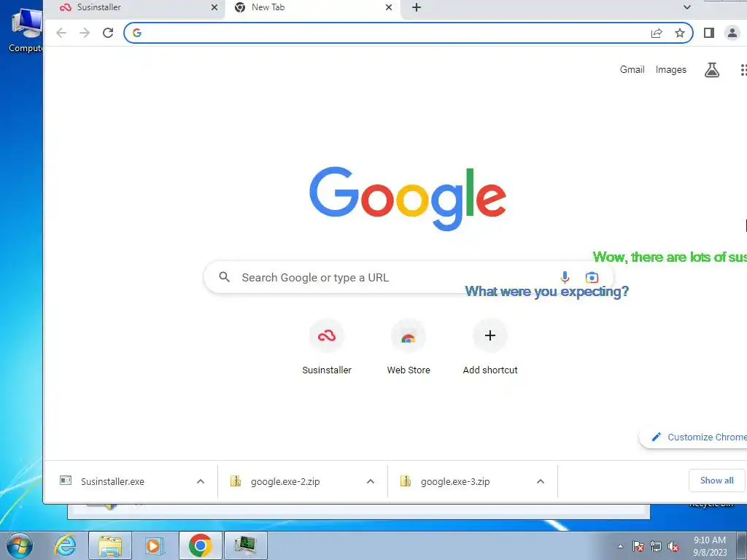The image size is (747, 560).
Task: Open the Windows Start menu
Action: (x=19, y=545)
